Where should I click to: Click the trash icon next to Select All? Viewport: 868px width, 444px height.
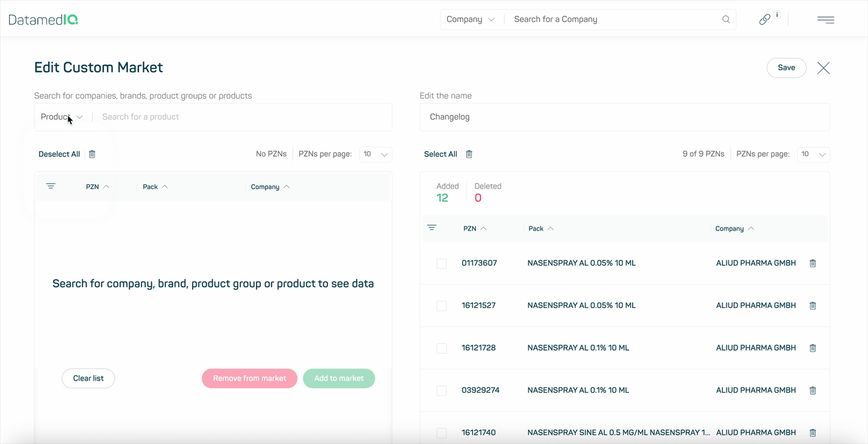tap(469, 154)
